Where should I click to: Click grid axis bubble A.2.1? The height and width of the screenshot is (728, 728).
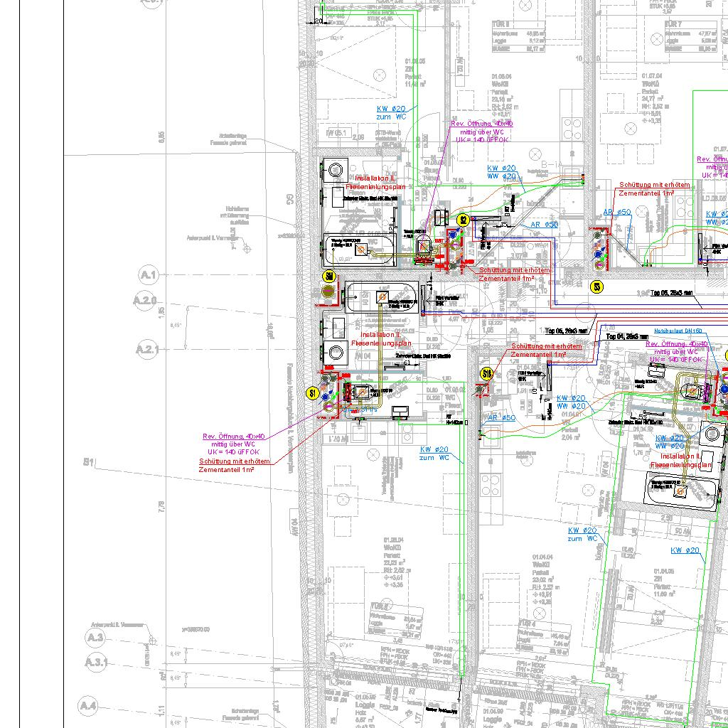[x=146, y=349]
